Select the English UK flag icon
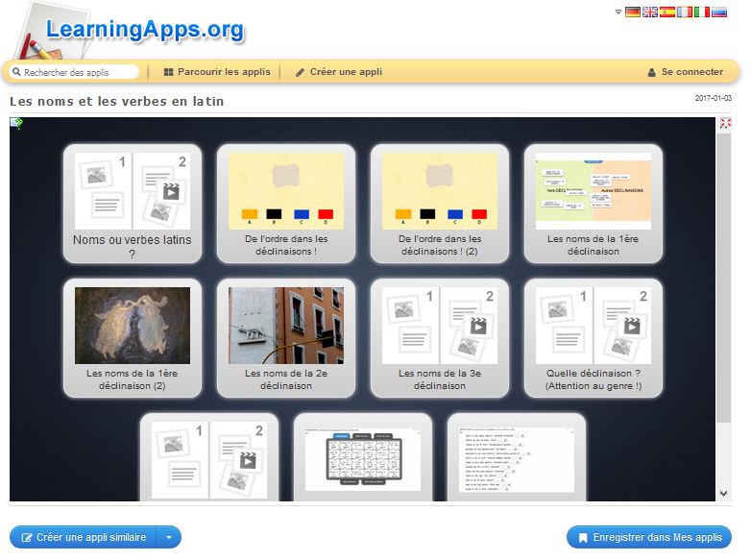 650,12
